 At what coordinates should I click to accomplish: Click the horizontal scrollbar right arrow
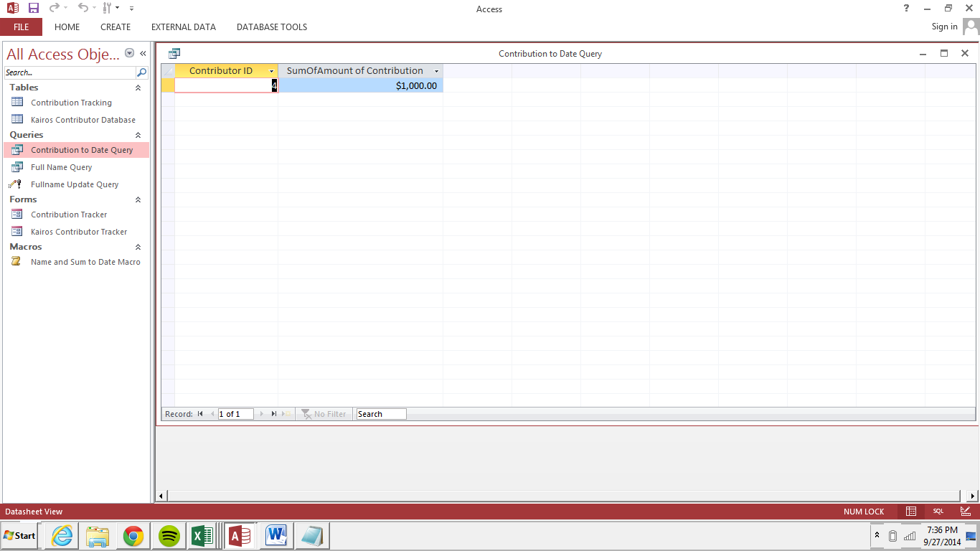[x=972, y=496]
